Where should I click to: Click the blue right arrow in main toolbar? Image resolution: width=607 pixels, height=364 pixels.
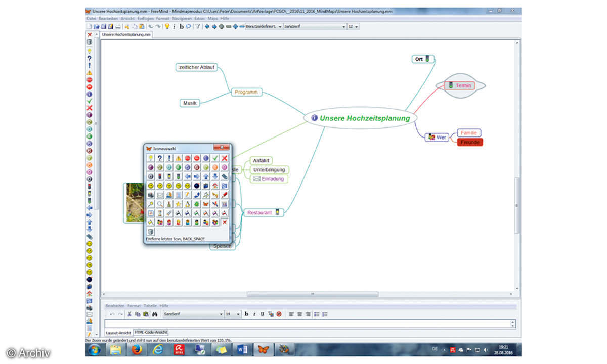tap(214, 26)
